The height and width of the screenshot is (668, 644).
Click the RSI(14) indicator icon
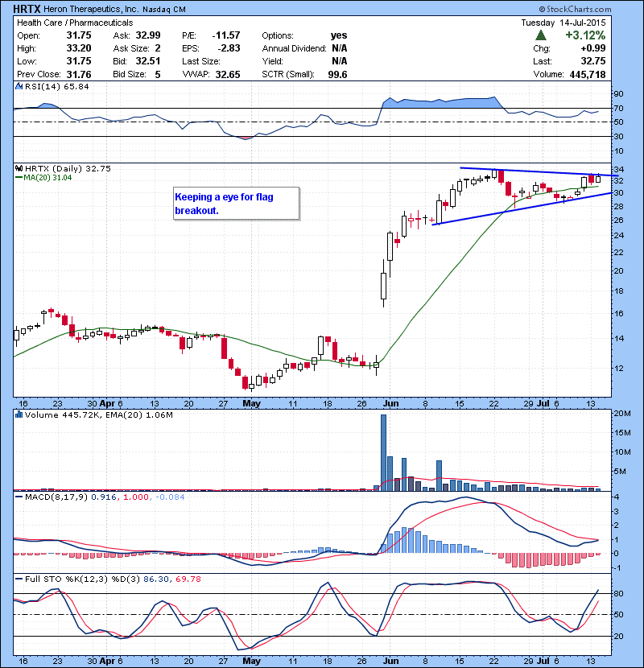click(19, 86)
